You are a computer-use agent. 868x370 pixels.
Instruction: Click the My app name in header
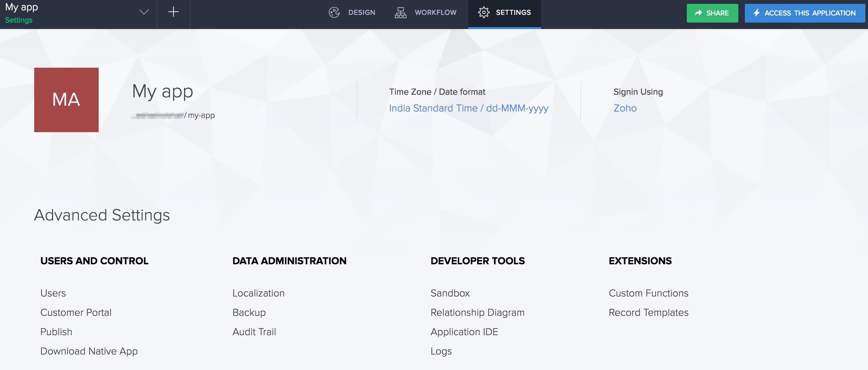pyautogui.click(x=22, y=7)
